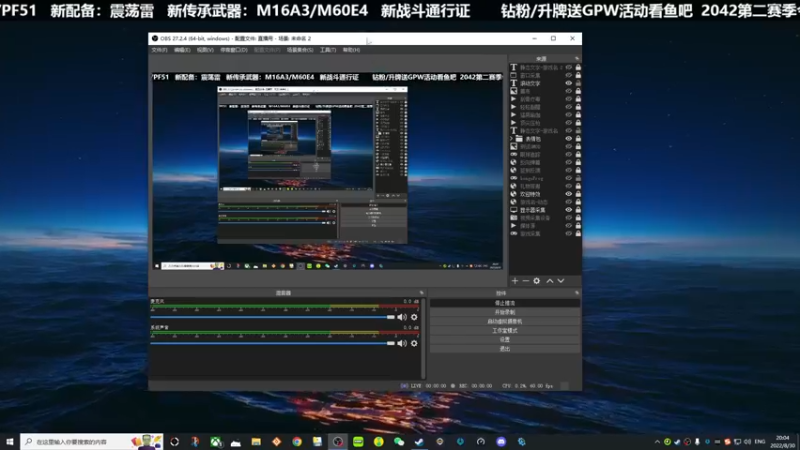Click the Windows taskbar search box

[92, 441]
